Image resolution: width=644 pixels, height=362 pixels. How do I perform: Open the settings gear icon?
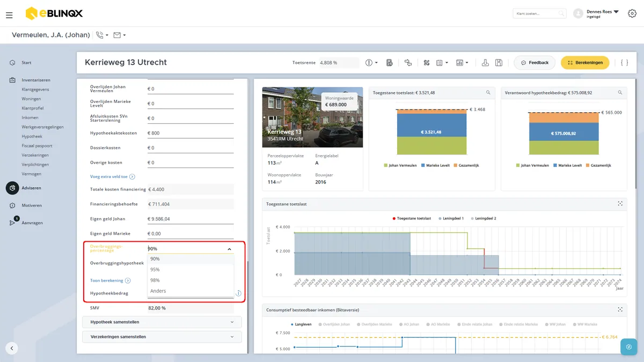pos(632,13)
